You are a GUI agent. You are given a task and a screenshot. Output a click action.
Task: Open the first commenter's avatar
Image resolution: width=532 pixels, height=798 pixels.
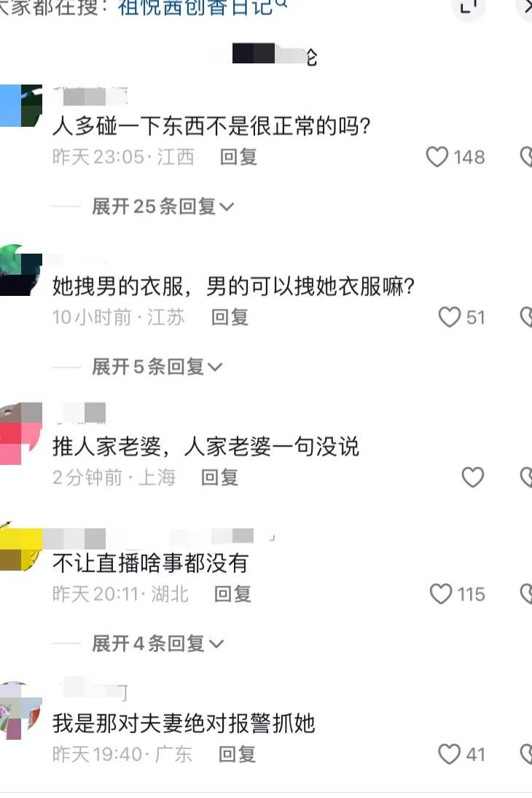20,106
